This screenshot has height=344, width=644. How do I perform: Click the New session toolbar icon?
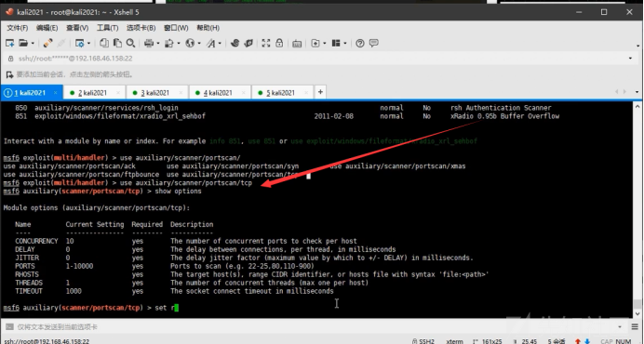tap(10, 43)
